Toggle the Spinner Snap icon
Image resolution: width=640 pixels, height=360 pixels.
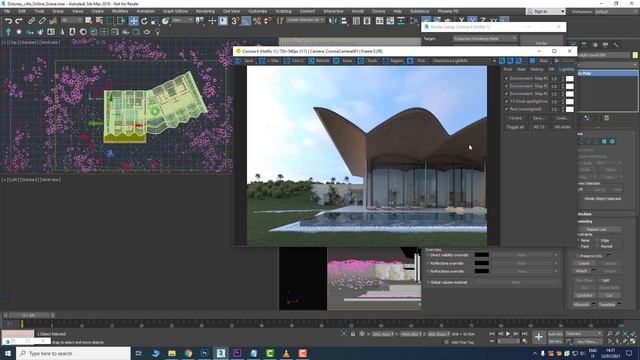point(268,20)
